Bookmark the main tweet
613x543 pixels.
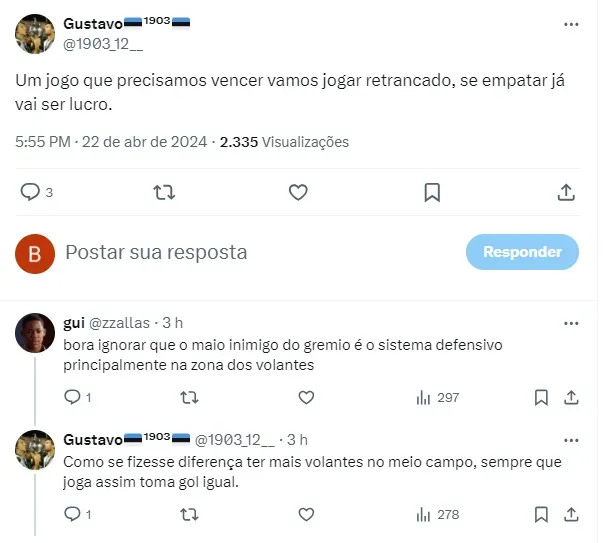click(x=432, y=192)
